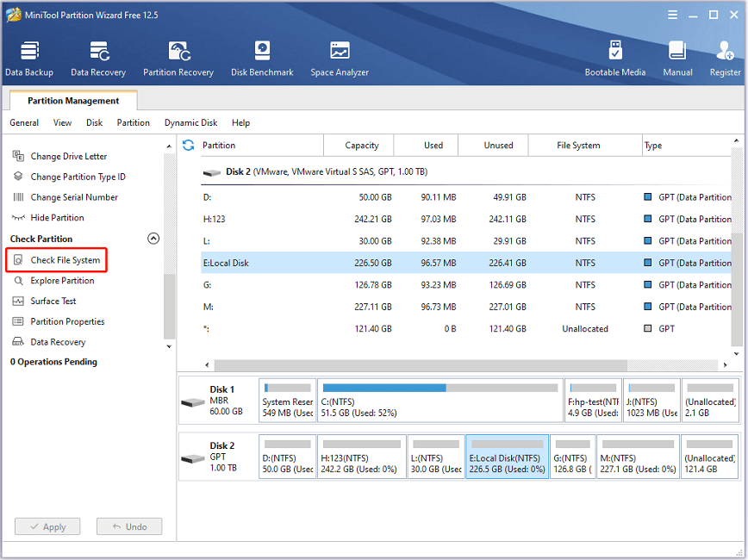Select C:(NTFS) block on Disk 1 map
Viewport: 748px width, 560px height.
tap(440, 401)
